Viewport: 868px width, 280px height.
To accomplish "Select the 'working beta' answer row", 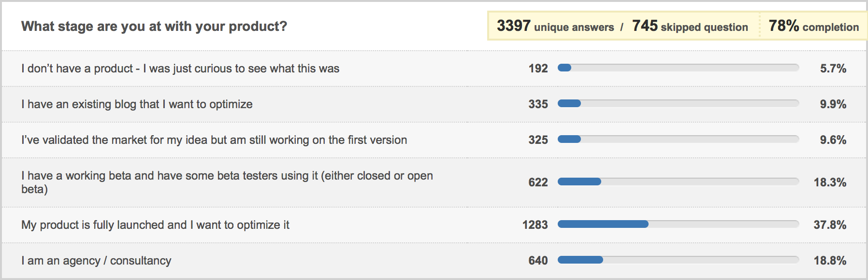I will click(x=434, y=182).
